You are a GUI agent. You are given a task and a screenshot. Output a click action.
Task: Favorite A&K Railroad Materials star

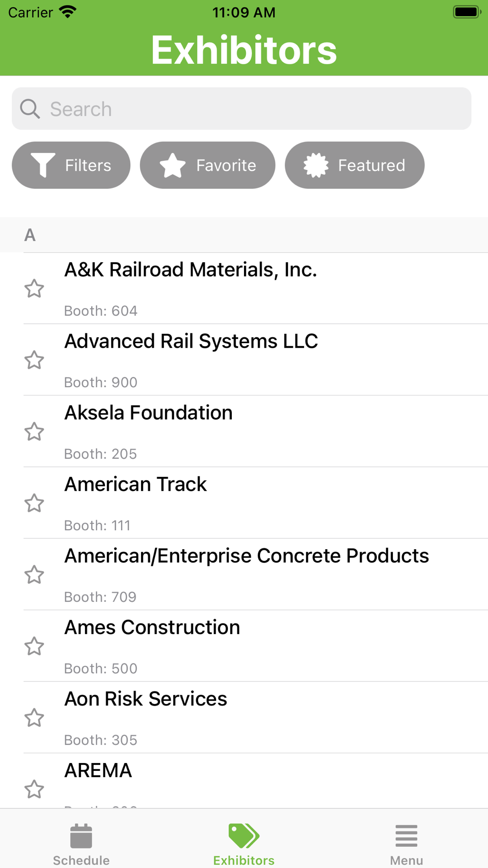tap(34, 289)
